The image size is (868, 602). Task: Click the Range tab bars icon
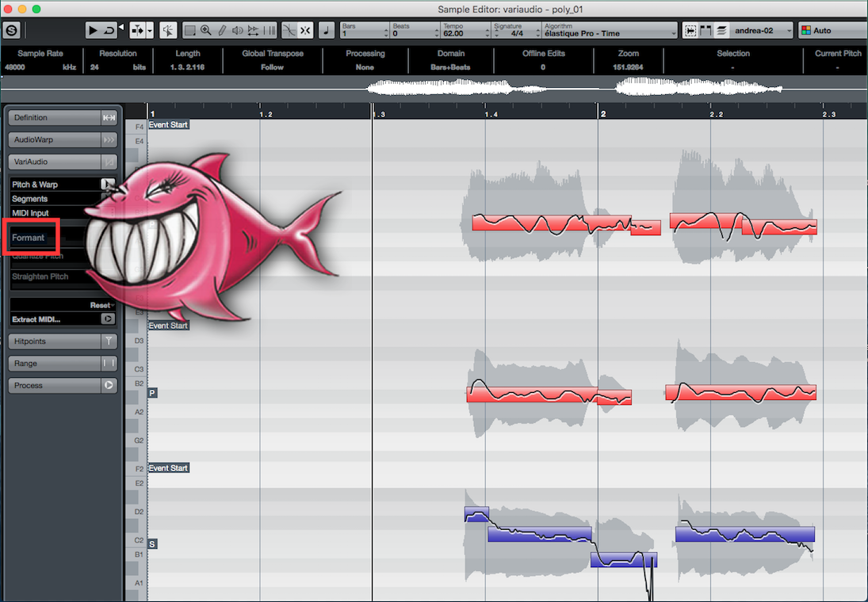(x=109, y=364)
